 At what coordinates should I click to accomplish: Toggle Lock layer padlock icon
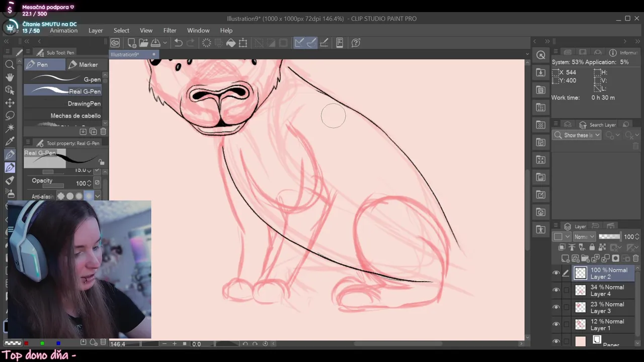[x=592, y=247]
